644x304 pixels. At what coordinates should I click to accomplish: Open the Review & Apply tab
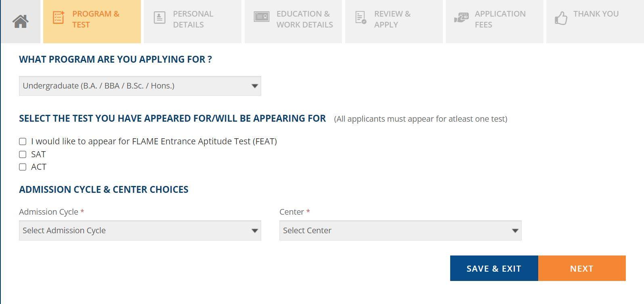point(392,19)
